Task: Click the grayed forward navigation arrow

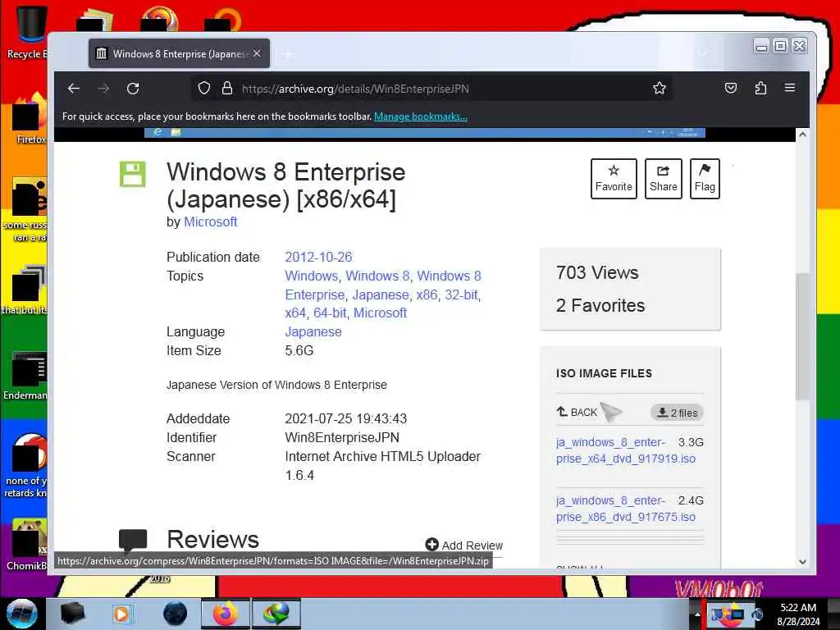Action: (x=103, y=89)
